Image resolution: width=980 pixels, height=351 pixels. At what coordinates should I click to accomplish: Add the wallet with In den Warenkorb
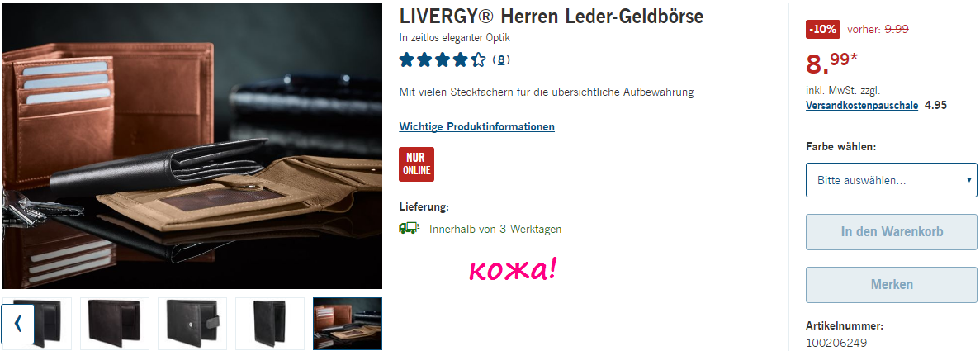tap(892, 232)
